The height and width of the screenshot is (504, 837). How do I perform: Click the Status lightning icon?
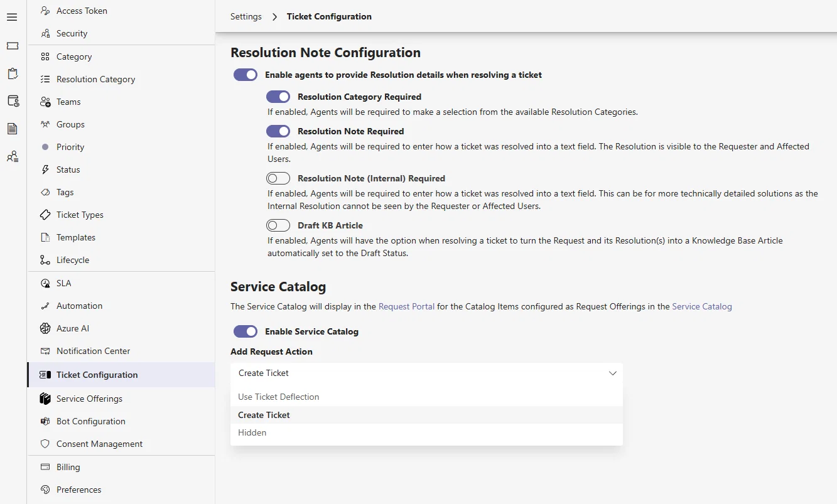click(x=45, y=169)
